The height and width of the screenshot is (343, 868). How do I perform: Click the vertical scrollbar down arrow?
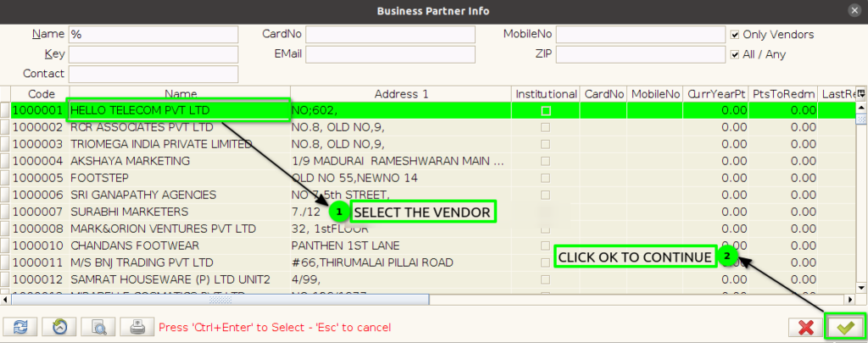click(x=861, y=288)
